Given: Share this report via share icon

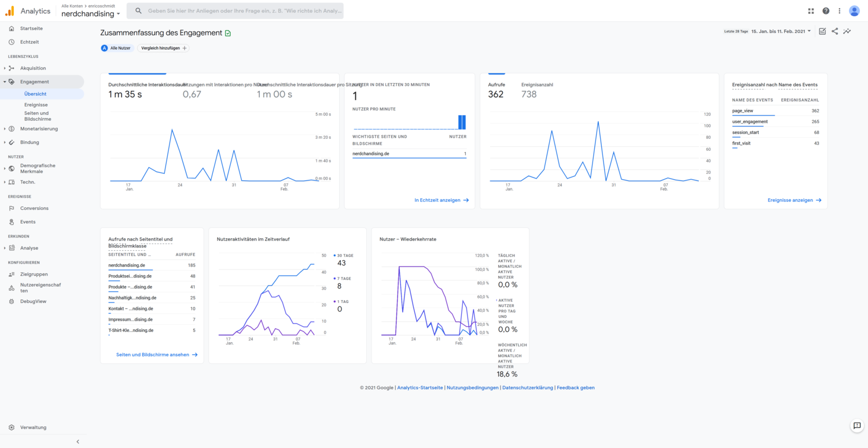Looking at the screenshot, I should point(834,31).
